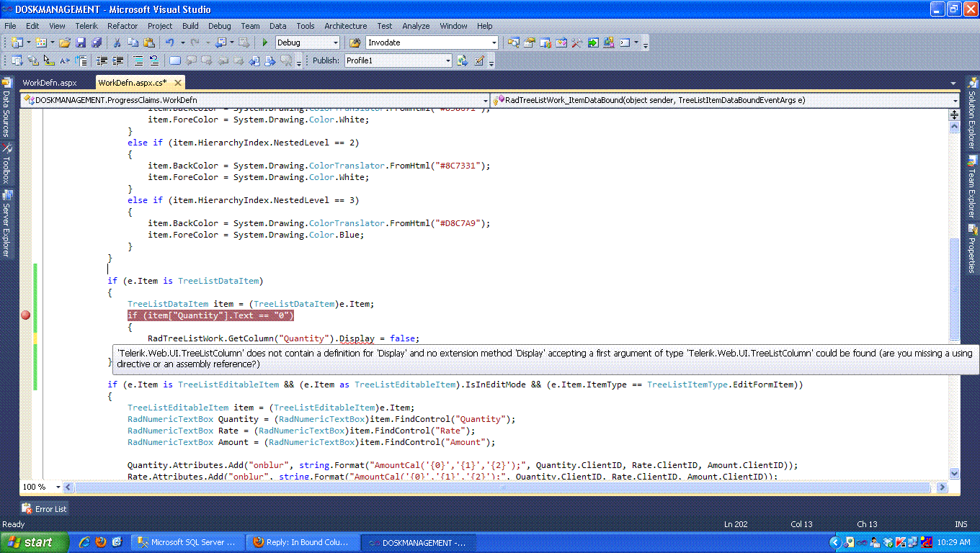
Task: Open the Telerik menu
Action: click(x=86, y=26)
